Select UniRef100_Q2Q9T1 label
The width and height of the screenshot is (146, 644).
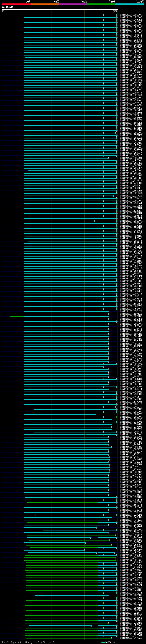coord(131,366)
